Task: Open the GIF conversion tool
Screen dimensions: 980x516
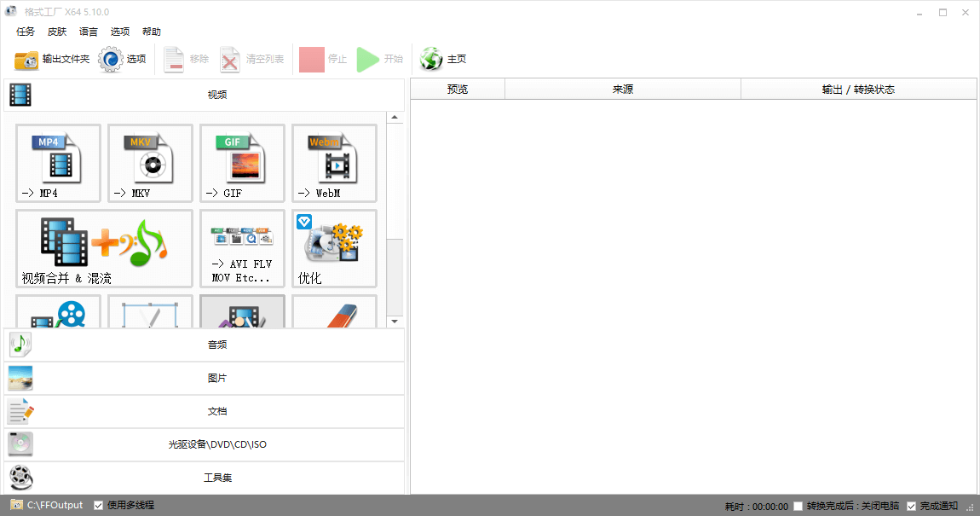Action: click(x=242, y=162)
